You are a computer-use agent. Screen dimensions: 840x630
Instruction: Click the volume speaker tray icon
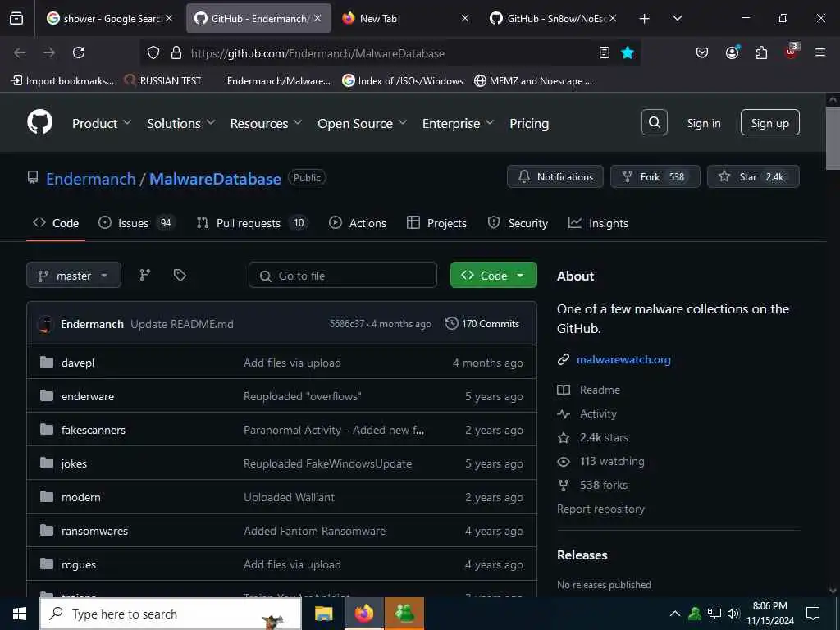[733, 614]
